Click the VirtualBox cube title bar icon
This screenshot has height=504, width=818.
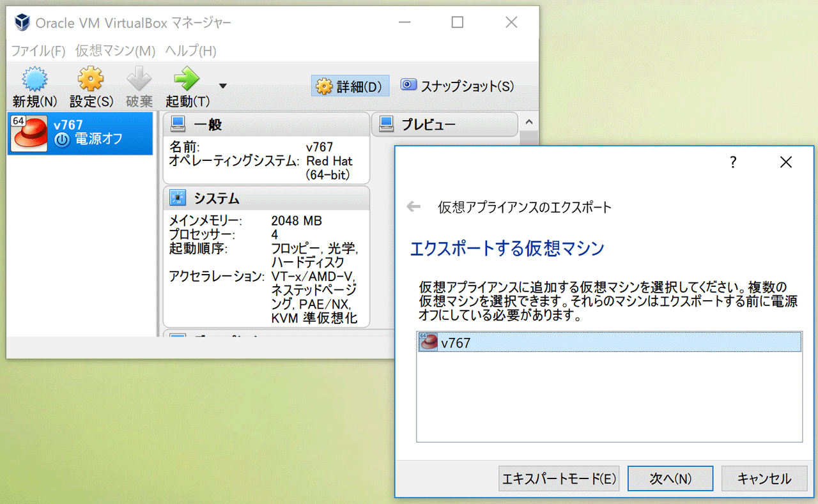[23, 22]
